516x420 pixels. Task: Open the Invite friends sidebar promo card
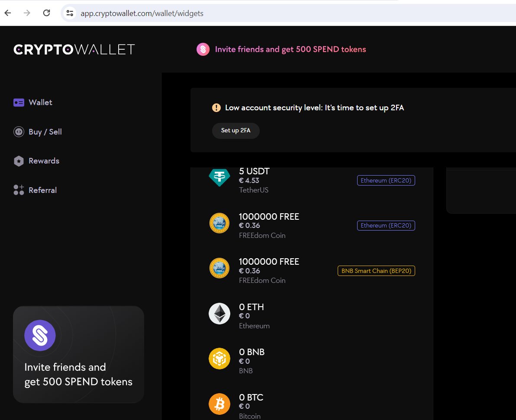pyautogui.click(x=79, y=355)
